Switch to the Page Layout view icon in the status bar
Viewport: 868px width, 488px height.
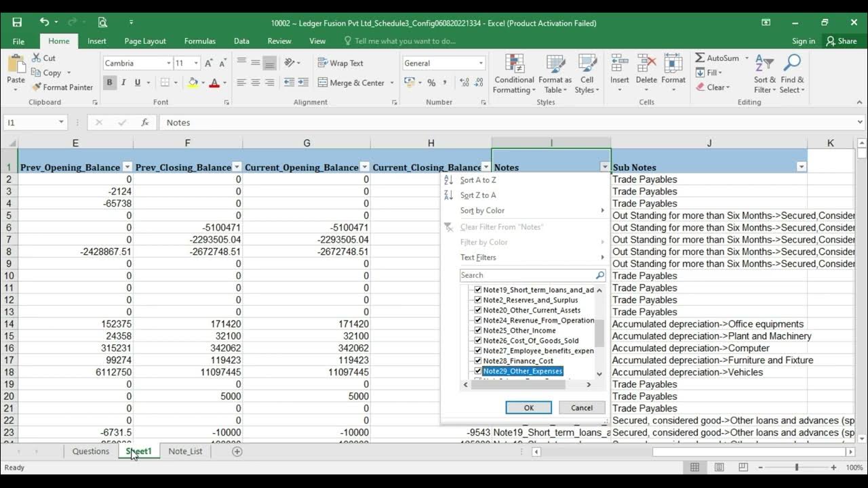[x=719, y=468]
